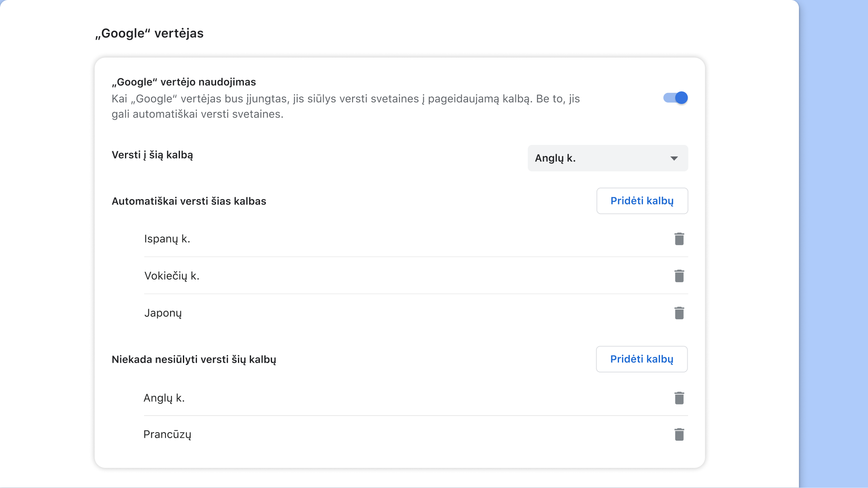This screenshot has height=488, width=868.
Task: Expand the Anglų k. language selector
Action: click(x=607, y=158)
